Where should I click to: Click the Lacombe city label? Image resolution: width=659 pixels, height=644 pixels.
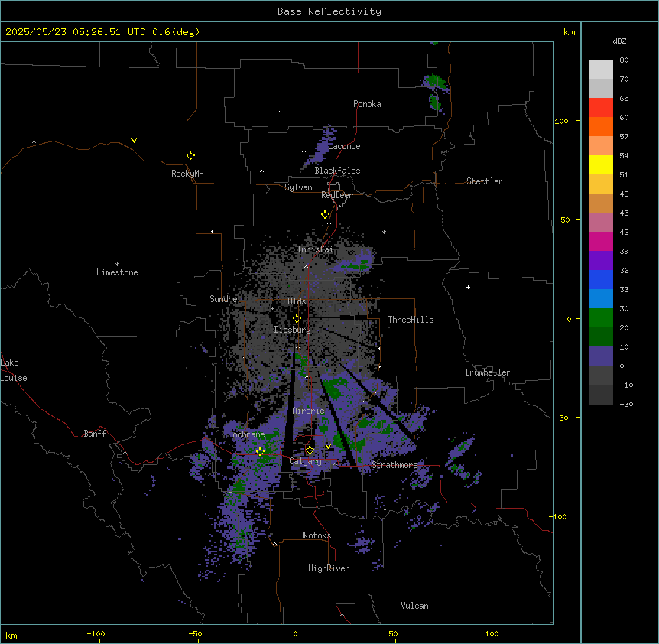pos(344,146)
